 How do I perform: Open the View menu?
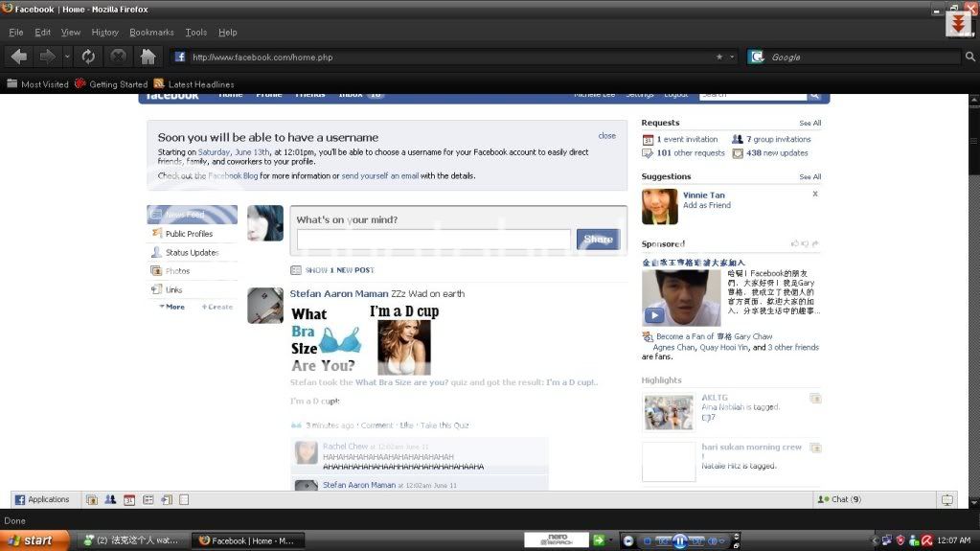click(x=71, y=33)
